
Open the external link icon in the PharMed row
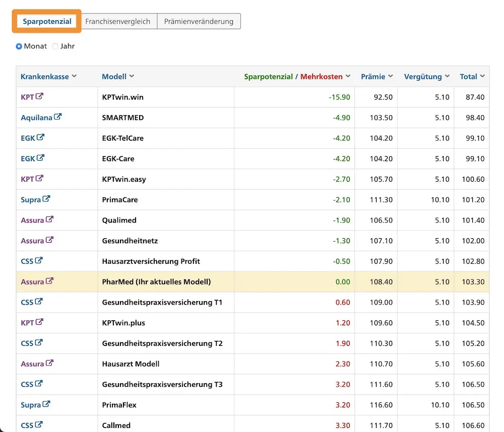tap(49, 281)
